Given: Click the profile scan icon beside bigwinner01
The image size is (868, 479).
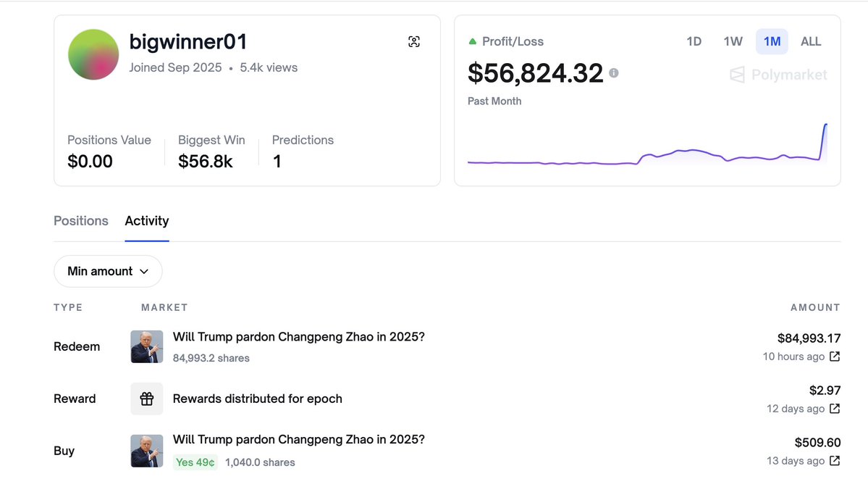Looking at the screenshot, I should (x=414, y=42).
